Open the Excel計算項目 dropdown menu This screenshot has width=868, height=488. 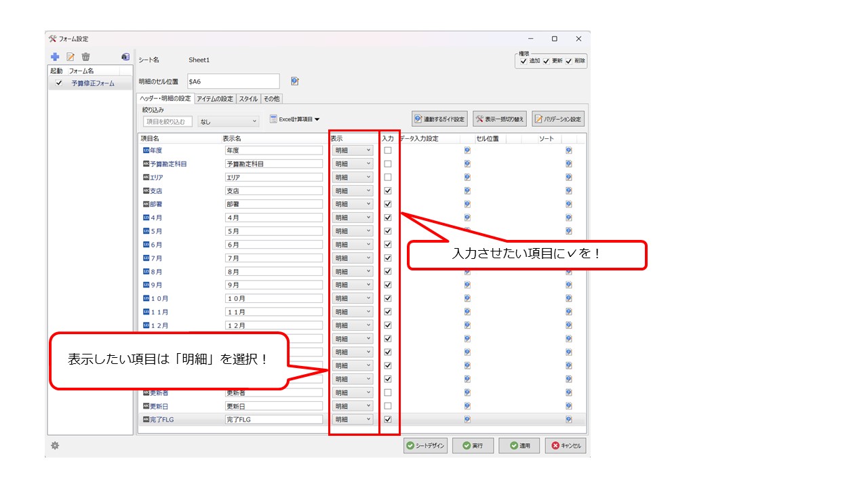tap(295, 119)
